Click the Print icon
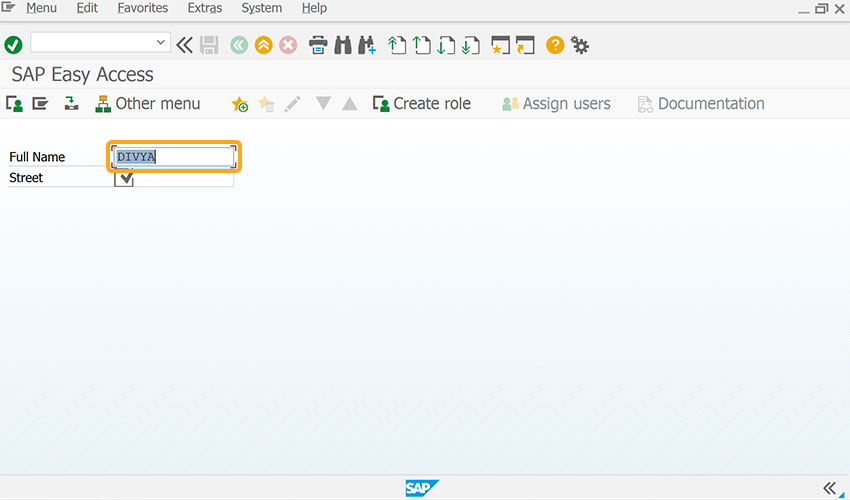Viewport: 850px width, 500px height. click(x=318, y=45)
